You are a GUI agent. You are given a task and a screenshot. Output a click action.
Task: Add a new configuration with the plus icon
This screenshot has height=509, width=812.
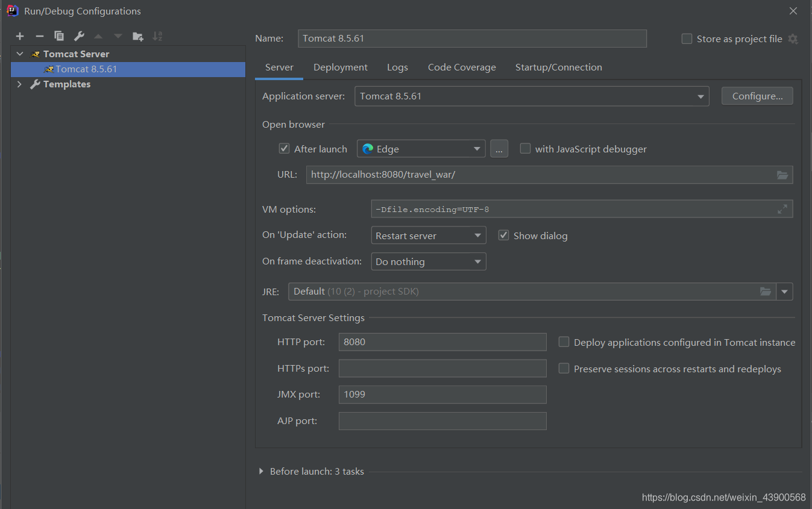pos(20,36)
